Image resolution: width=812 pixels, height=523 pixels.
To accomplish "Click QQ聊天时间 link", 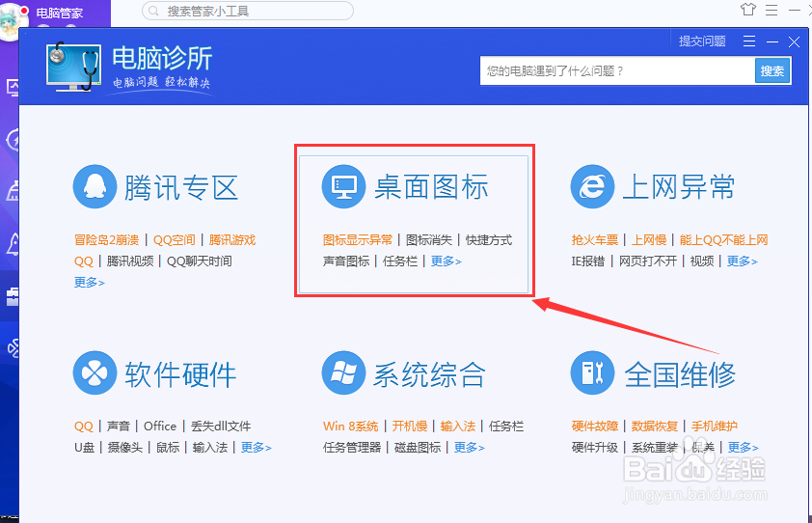I will pyautogui.click(x=200, y=261).
